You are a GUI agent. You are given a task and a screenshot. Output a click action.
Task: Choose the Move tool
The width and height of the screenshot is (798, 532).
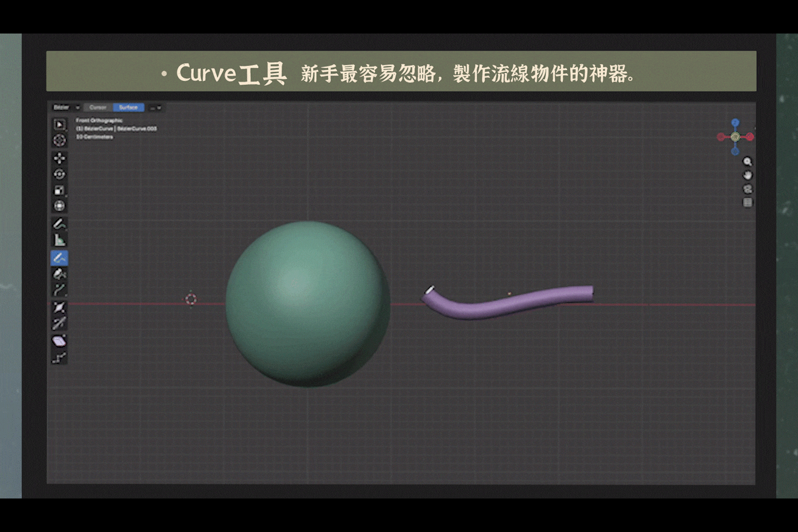coord(59,158)
